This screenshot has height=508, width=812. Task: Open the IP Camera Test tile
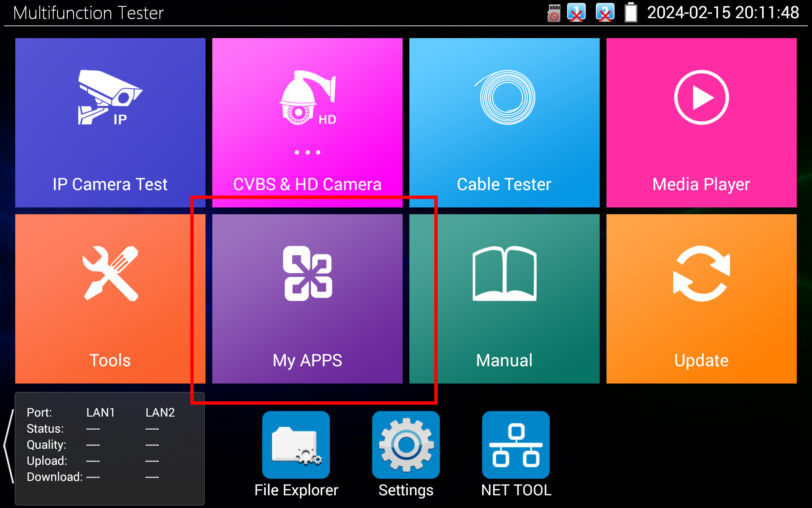pyautogui.click(x=110, y=122)
